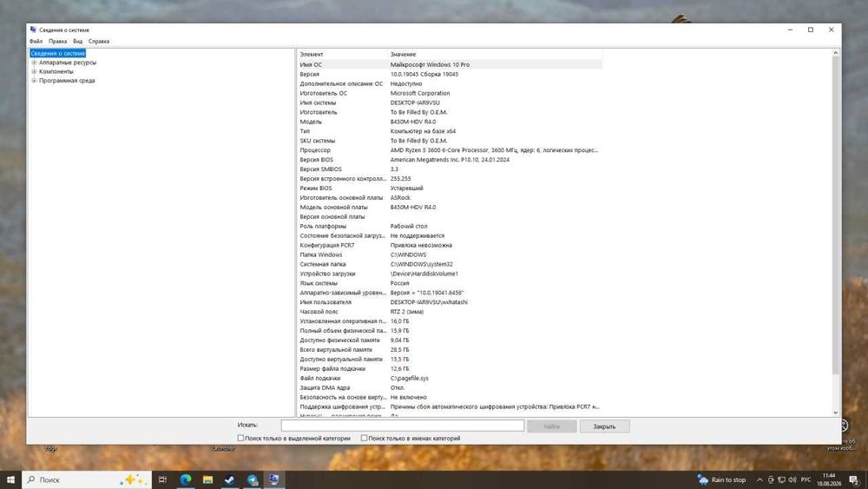Select System Information taskbar icon
This screenshot has height=489, width=868.
(x=274, y=479)
